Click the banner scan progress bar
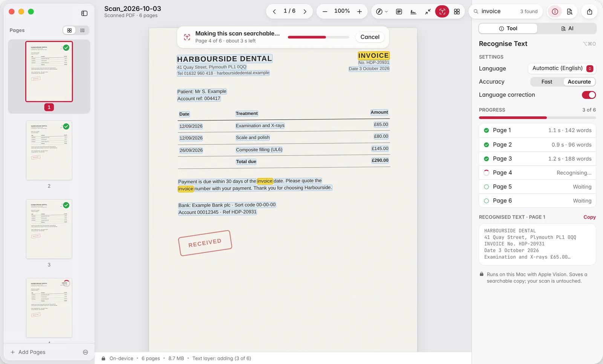 point(318,37)
